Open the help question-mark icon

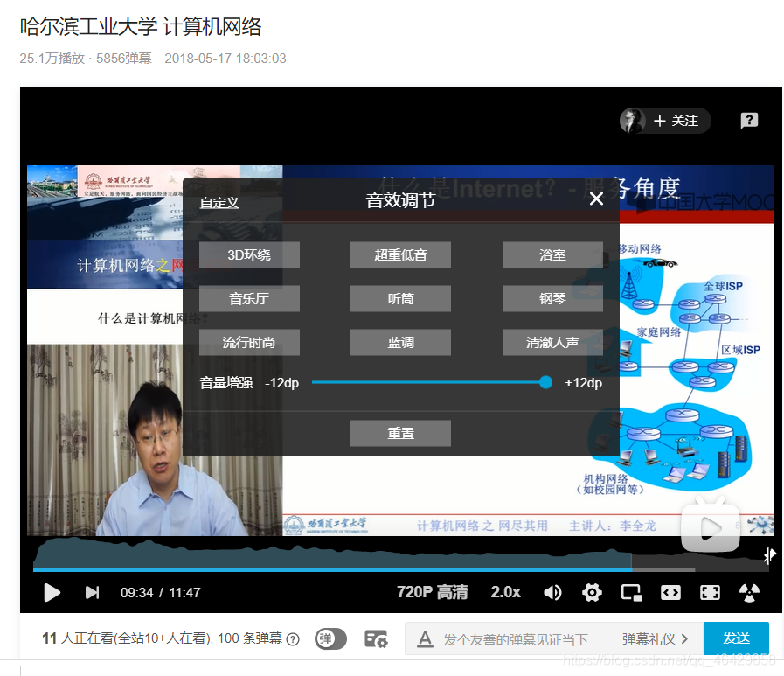749,121
